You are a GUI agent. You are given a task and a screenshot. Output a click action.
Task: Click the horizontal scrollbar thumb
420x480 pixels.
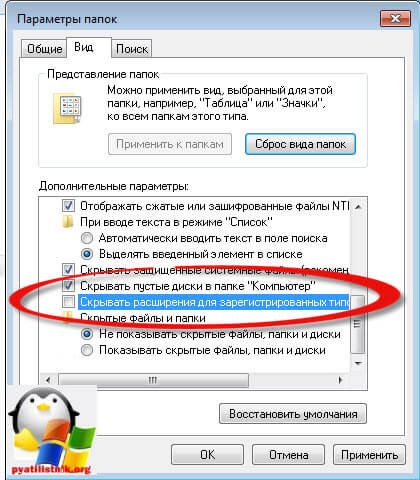point(153,380)
